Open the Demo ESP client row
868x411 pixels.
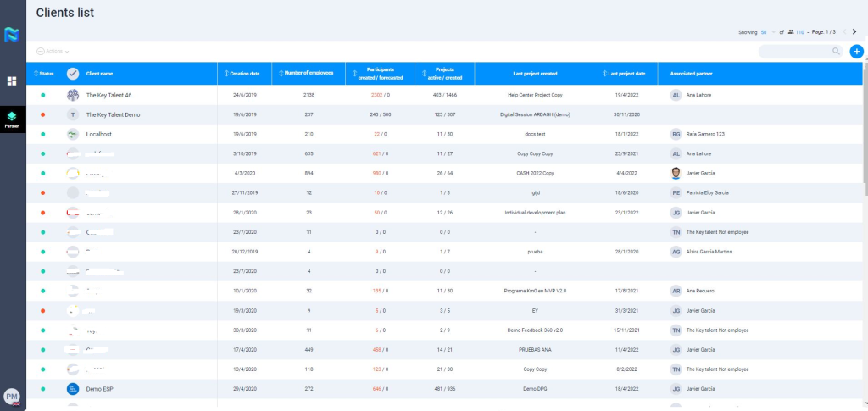pyautogui.click(x=100, y=388)
